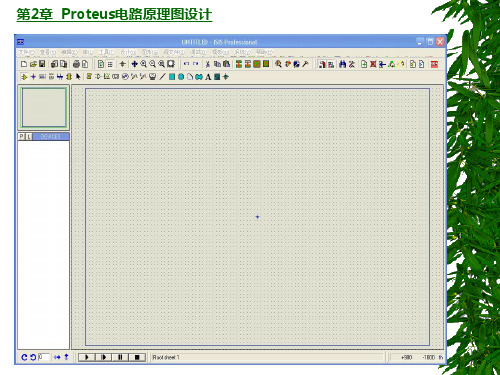This screenshot has width=500, height=375.
Task: Select the 2D text 'A' tool
Action: 208,77
